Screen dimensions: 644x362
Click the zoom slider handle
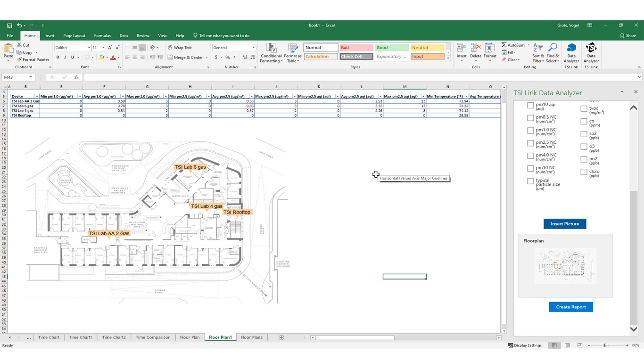pos(604,346)
